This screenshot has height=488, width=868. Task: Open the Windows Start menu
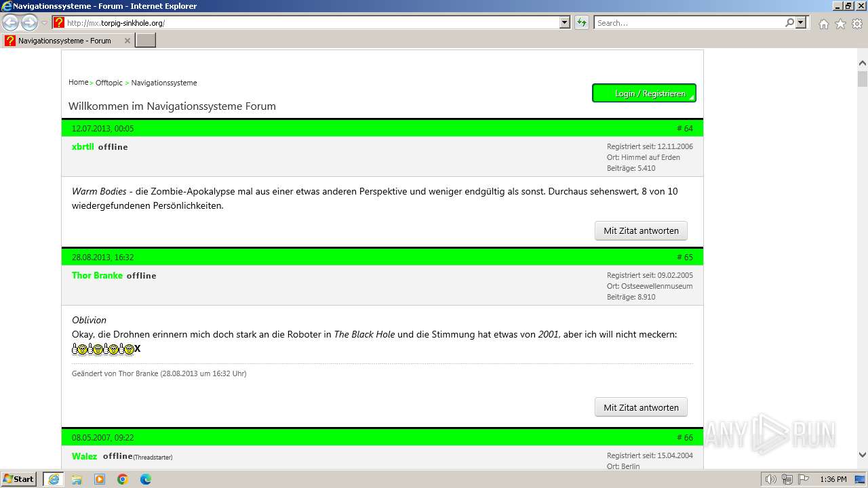(19, 479)
